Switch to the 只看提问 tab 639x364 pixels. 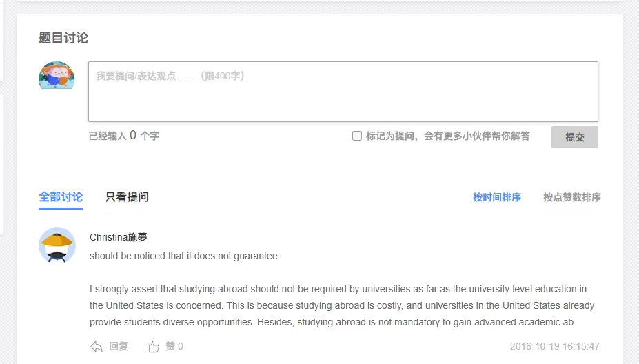pos(127,197)
